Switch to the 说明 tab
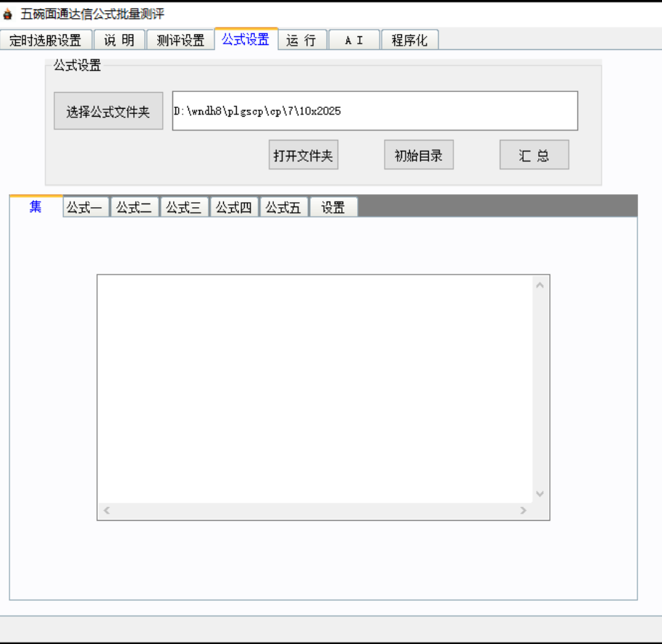 point(120,41)
